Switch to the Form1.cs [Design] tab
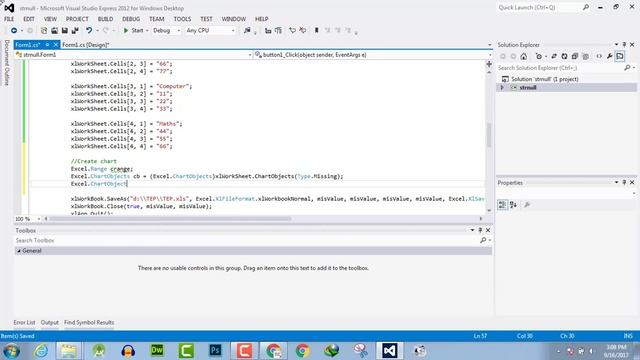The width and height of the screenshot is (640, 360). (86, 45)
